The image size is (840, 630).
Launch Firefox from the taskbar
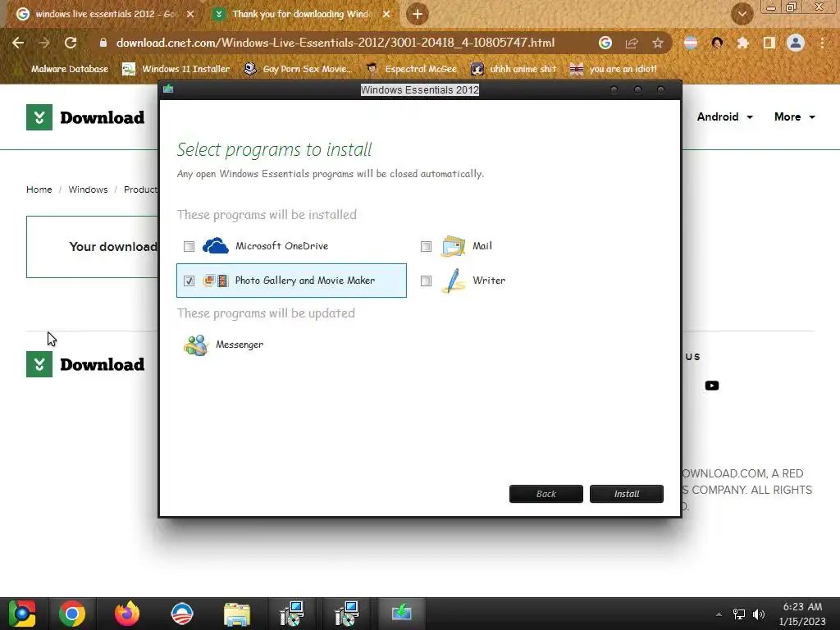[127, 614]
